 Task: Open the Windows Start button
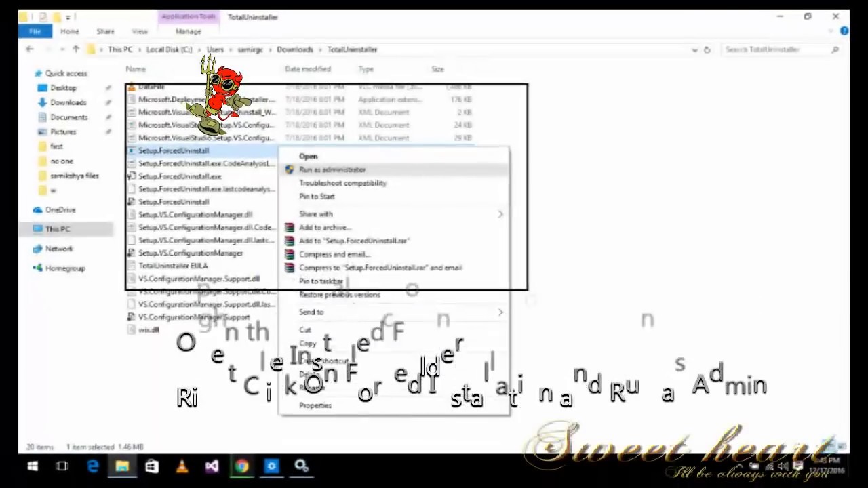pos(33,466)
